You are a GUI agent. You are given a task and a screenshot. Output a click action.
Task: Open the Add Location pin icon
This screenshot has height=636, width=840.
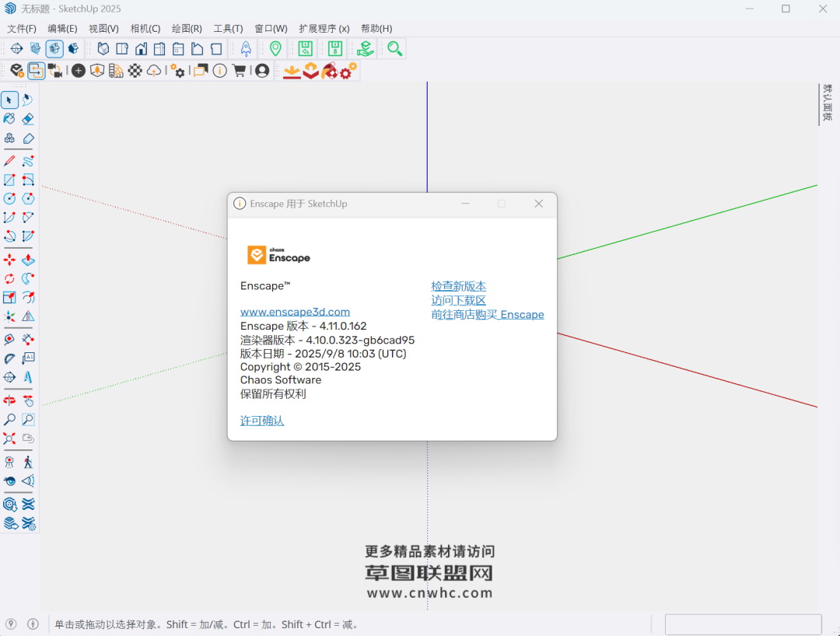(275, 49)
